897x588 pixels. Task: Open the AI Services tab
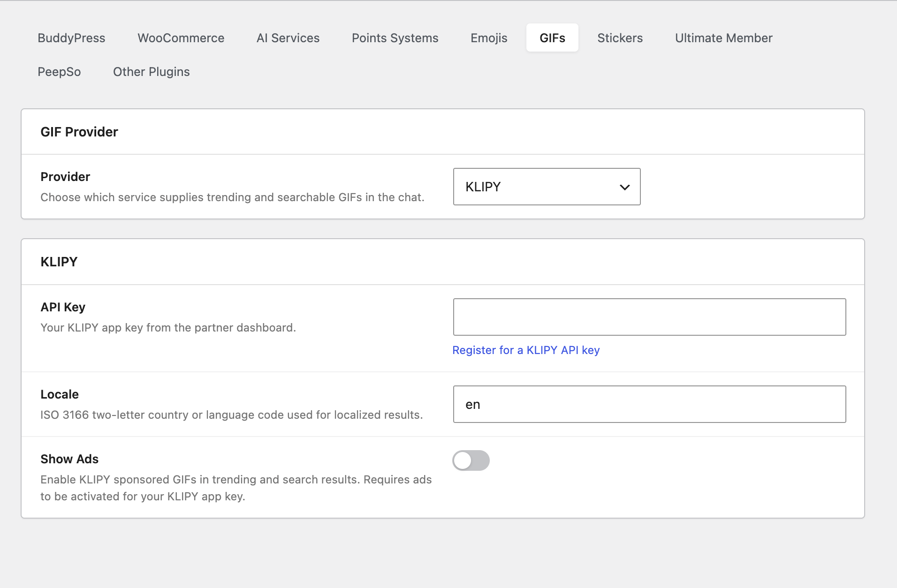tap(288, 38)
